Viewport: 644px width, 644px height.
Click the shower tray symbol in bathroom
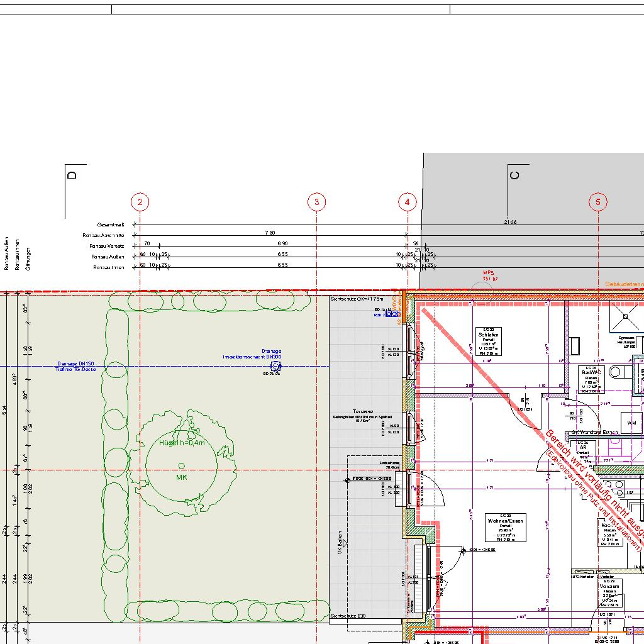[x=626, y=316]
